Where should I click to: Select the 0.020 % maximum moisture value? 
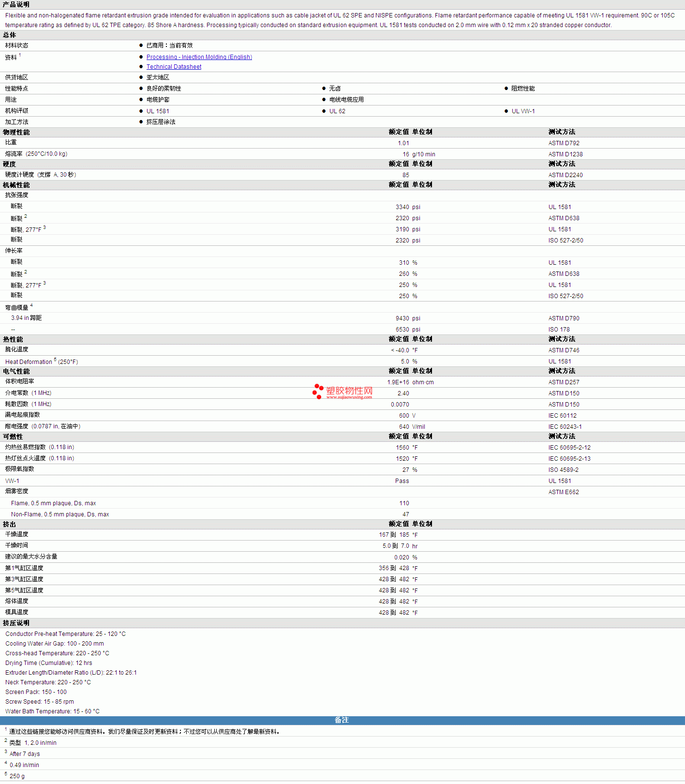click(405, 558)
